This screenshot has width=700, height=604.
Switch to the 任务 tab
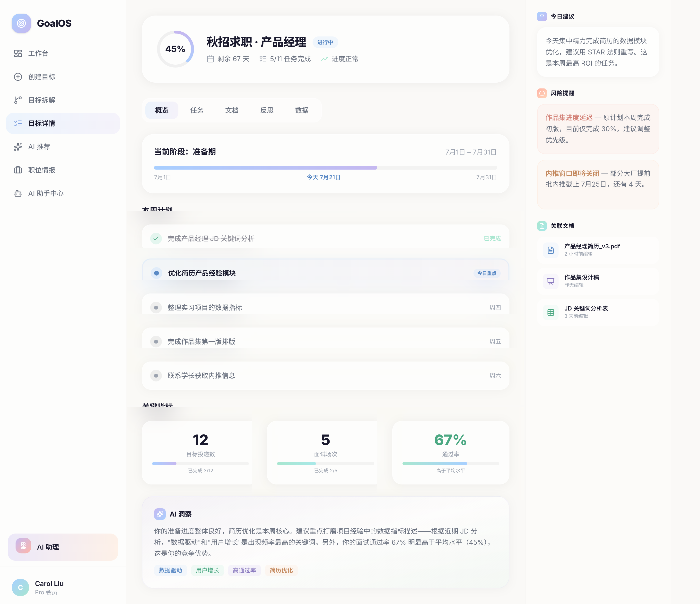[197, 110]
